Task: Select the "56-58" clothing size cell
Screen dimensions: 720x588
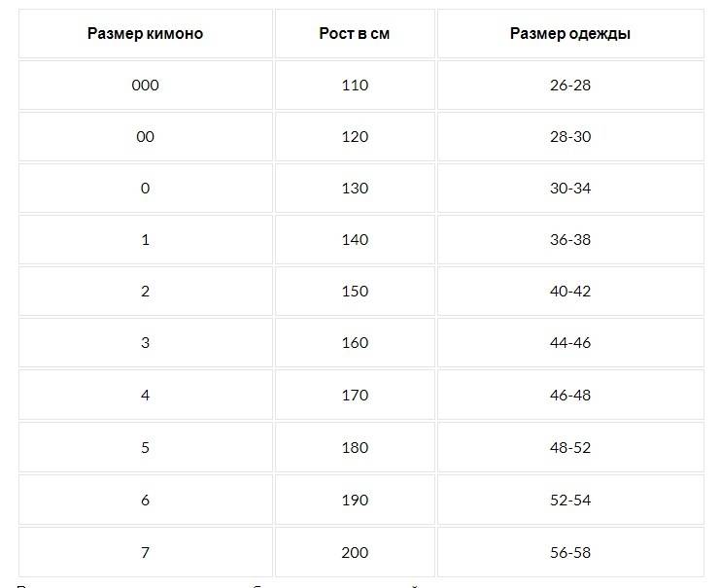Action: pyautogui.click(x=570, y=552)
